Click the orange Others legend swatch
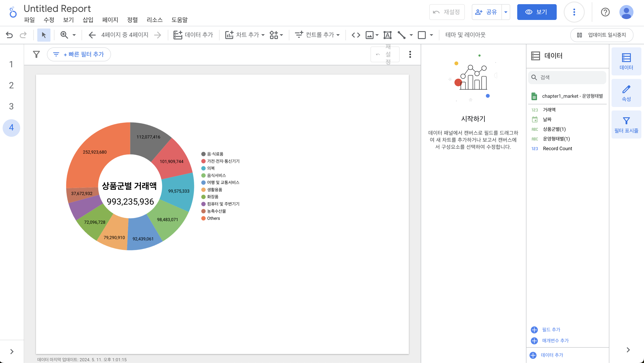This screenshot has width=644, height=363. pos(203,218)
